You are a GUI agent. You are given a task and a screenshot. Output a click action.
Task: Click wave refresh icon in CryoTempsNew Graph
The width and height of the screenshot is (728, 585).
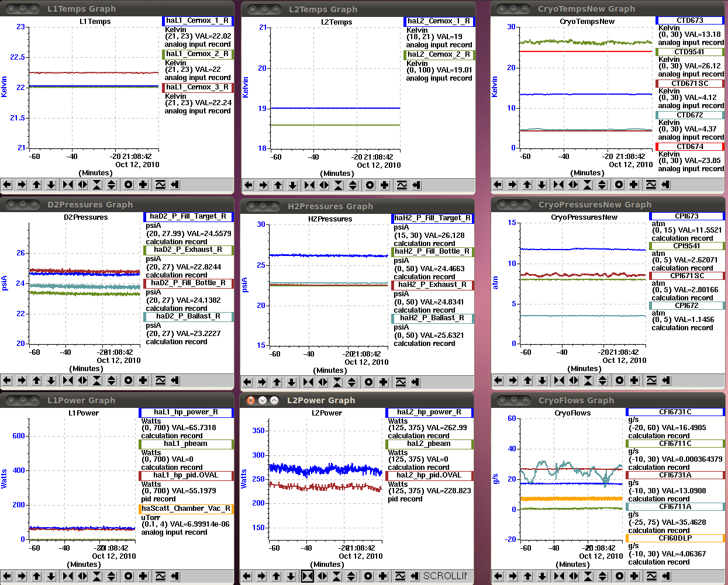651,185
